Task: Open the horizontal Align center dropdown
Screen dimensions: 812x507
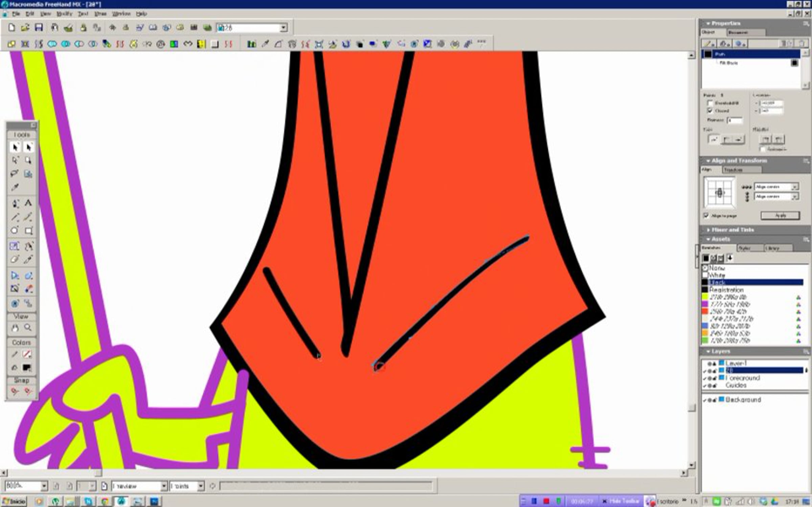Action: (x=794, y=187)
